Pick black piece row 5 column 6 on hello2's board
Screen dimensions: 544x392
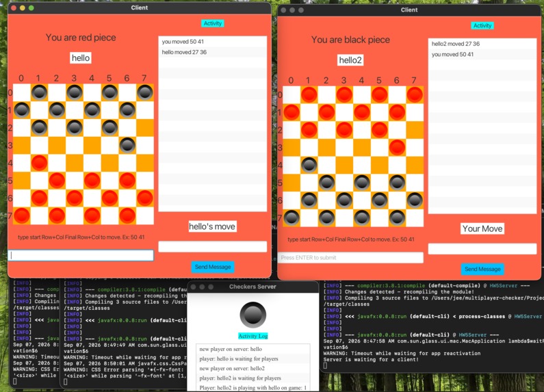pyautogui.click(x=397, y=183)
